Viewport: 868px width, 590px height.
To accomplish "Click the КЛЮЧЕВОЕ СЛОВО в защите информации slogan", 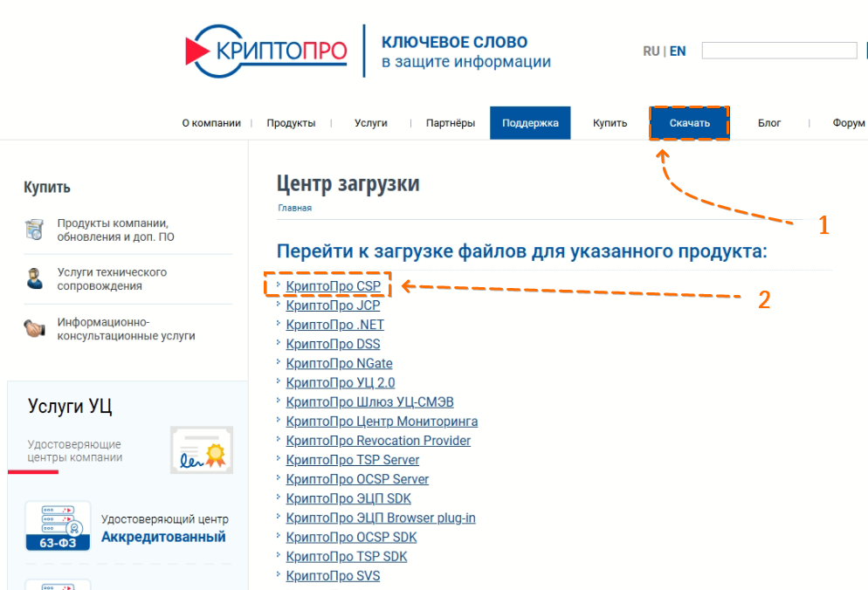I will pyautogui.click(x=466, y=51).
